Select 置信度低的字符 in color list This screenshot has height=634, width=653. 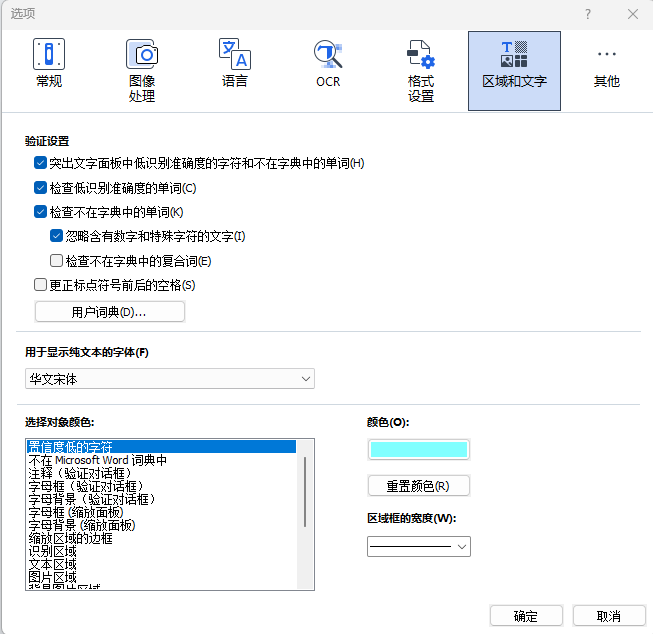162,447
